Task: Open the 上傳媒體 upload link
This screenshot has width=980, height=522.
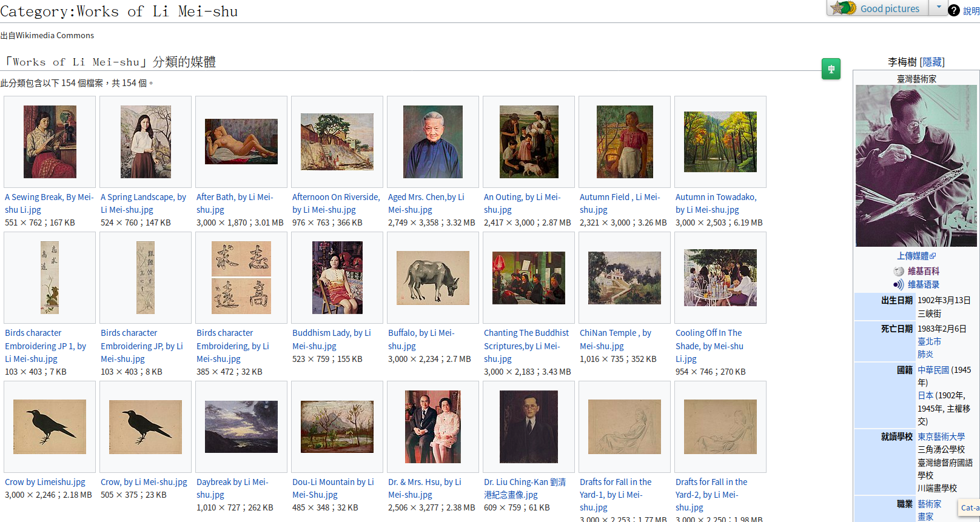Action: 913,256
